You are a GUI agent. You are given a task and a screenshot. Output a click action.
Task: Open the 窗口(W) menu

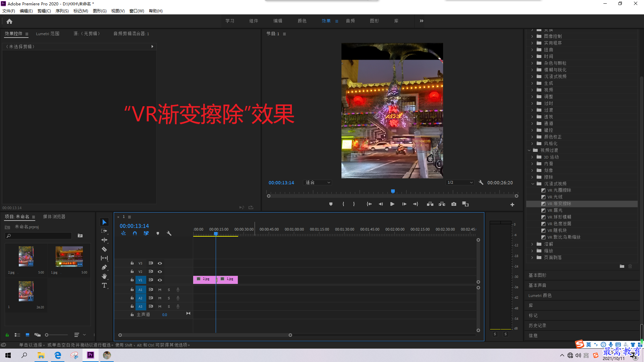point(137,11)
